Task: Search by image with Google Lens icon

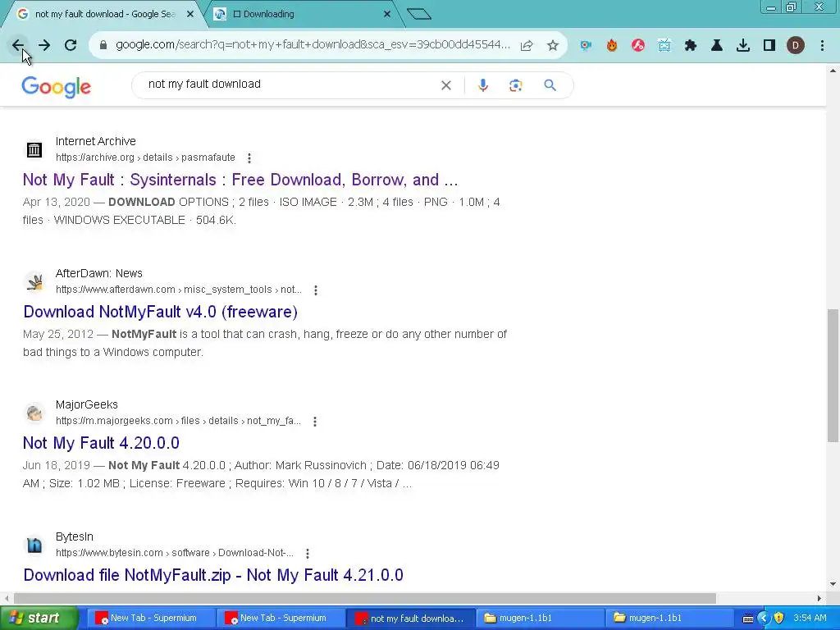Action: 515,85
